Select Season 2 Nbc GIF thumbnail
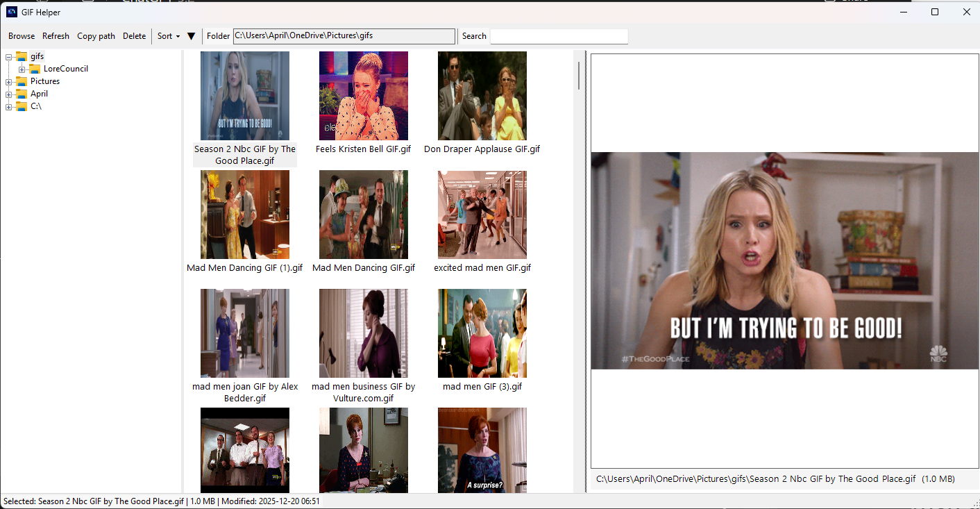The width and height of the screenshot is (980, 509). 245,96
